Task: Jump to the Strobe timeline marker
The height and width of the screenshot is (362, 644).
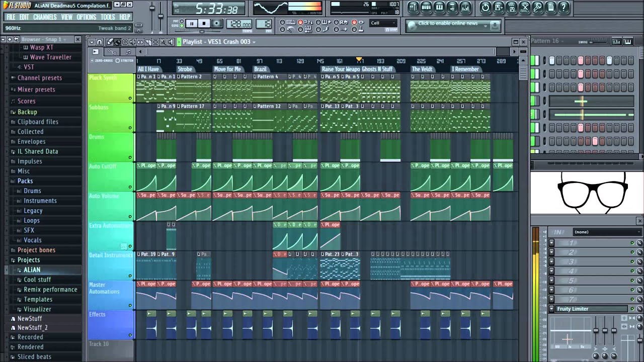Action: [185, 69]
